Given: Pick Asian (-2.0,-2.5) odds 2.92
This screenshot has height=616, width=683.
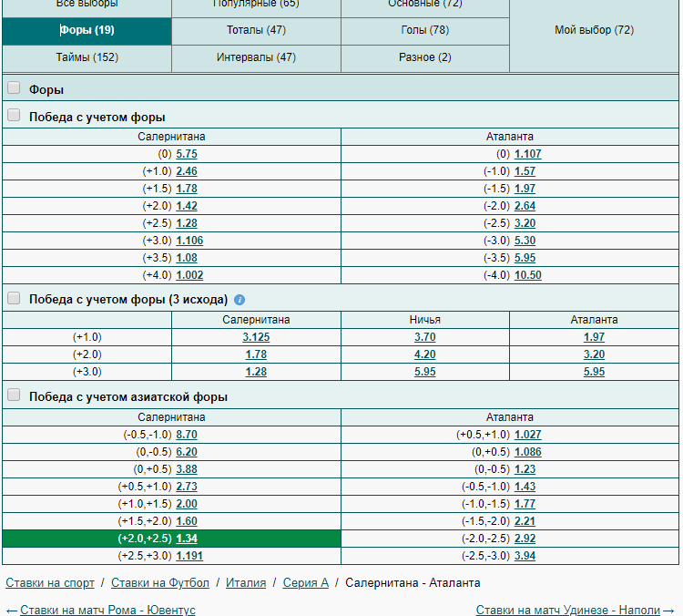Looking at the screenshot, I should [x=525, y=539].
